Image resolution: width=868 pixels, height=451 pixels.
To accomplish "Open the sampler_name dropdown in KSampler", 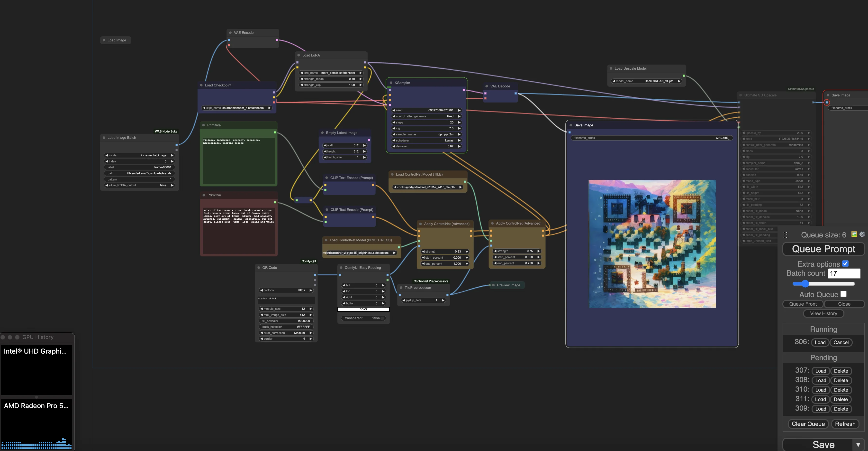I will click(x=426, y=134).
